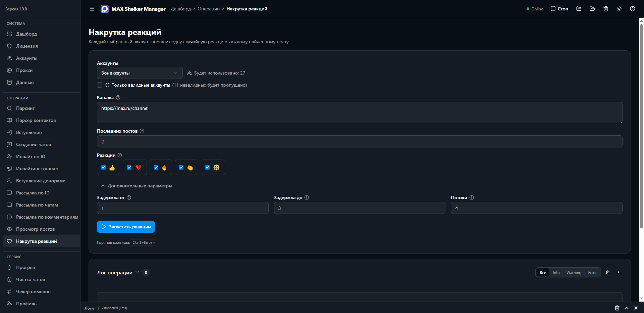Select the Error log filter tab
644x313 pixels.
(x=592, y=273)
